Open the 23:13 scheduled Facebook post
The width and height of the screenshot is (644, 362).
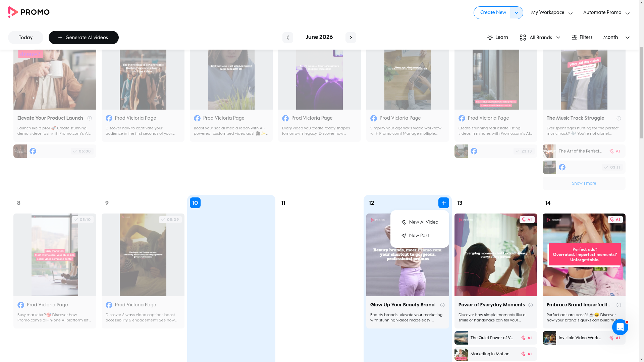coord(495,151)
